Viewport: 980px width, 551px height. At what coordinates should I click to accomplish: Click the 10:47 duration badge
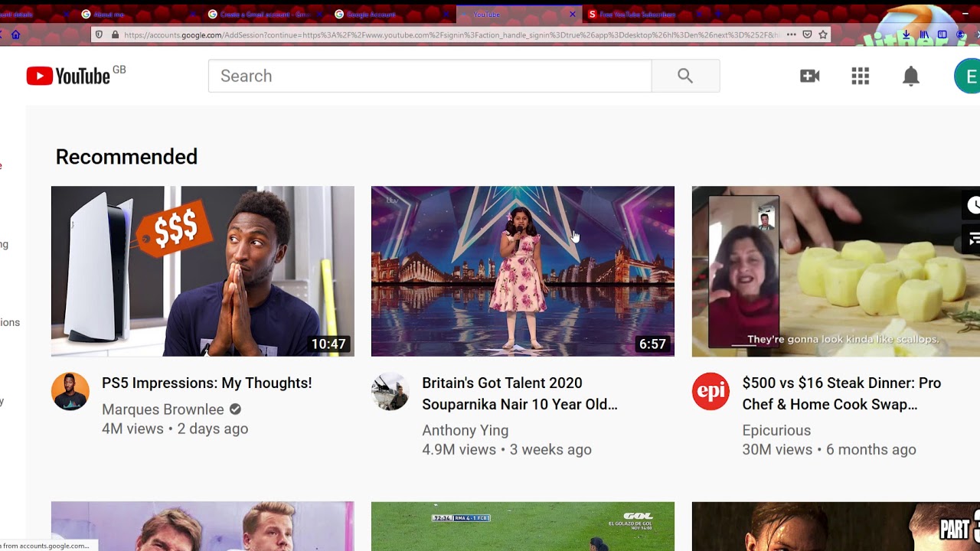(328, 344)
